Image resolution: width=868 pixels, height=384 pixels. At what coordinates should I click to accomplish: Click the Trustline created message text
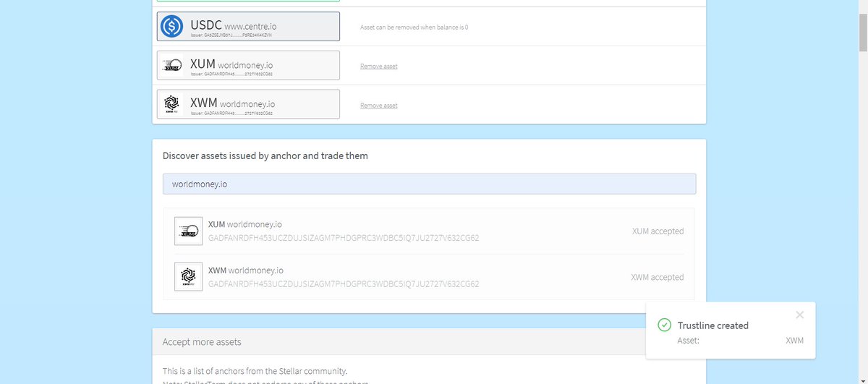tap(713, 325)
